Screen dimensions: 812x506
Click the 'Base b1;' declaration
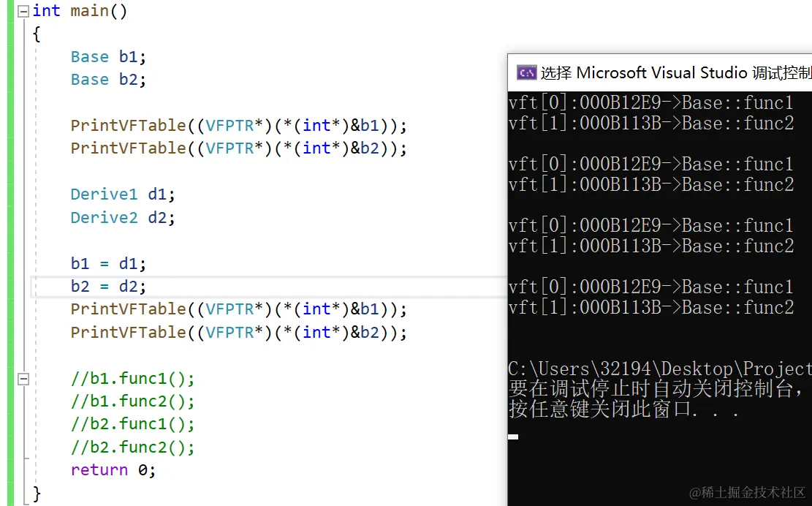(108, 56)
